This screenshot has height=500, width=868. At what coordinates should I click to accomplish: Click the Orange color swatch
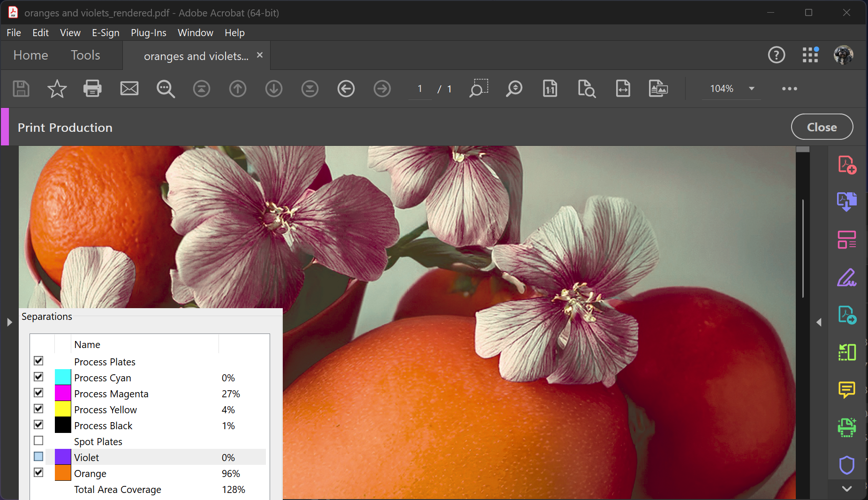(63, 473)
